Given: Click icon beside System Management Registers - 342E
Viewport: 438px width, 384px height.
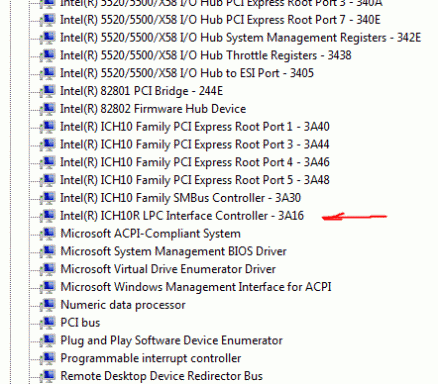Looking at the screenshot, I should (48, 38).
